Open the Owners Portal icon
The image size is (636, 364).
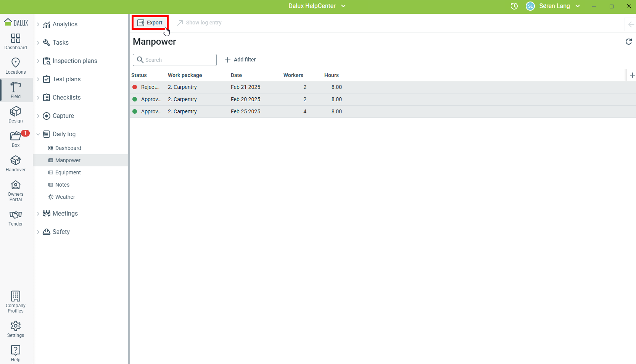[x=16, y=190]
